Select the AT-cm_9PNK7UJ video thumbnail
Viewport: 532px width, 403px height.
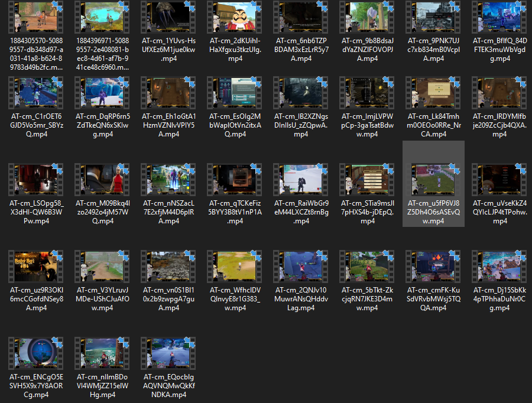(433, 18)
